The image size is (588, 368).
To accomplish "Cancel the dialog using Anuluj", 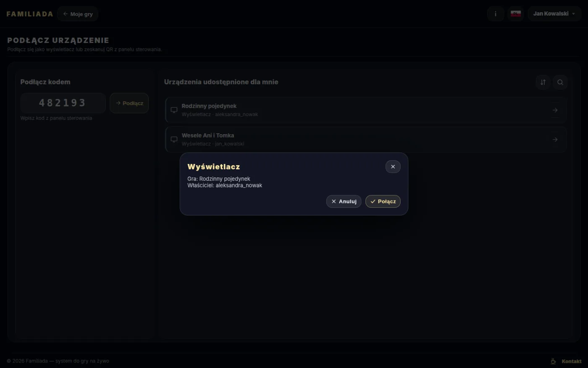I will click(344, 201).
